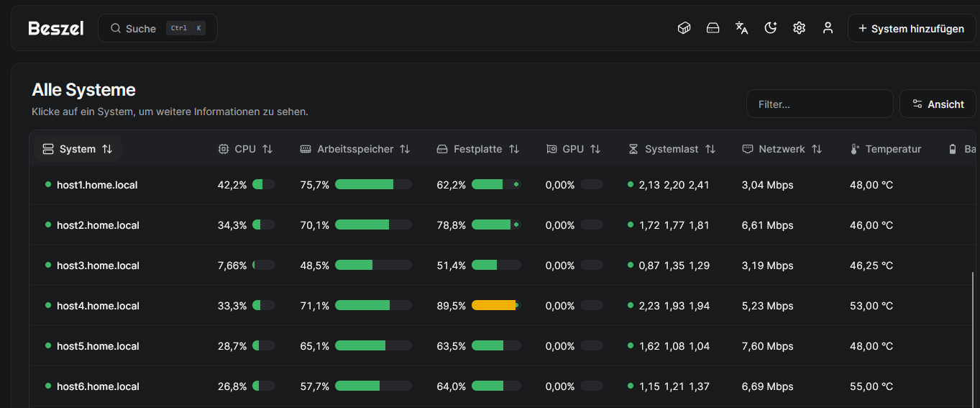This screenshot has height=408, width=980.
Task: Click the Alle Systeme heading
Action: point(84,90)
